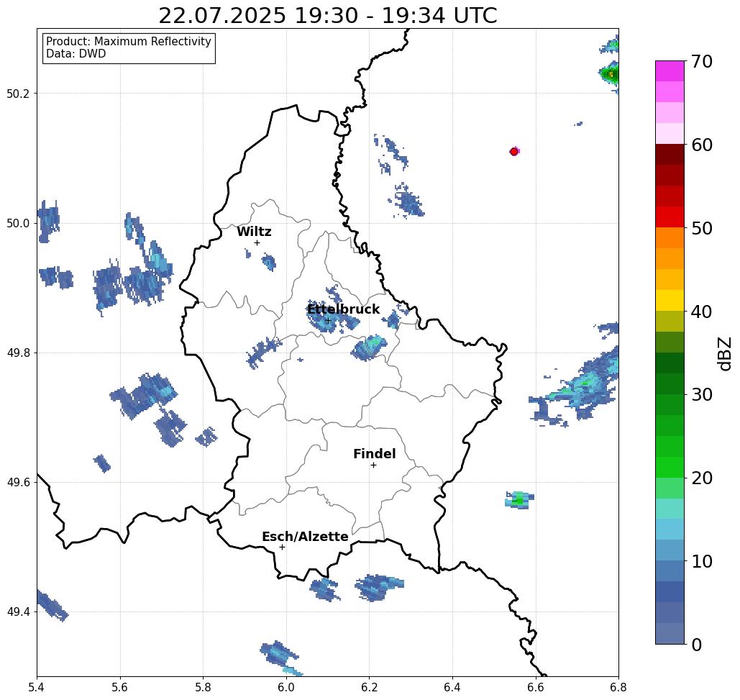
Task: Click the plus marker below Ettelbruck
Action: coord(328,321)
